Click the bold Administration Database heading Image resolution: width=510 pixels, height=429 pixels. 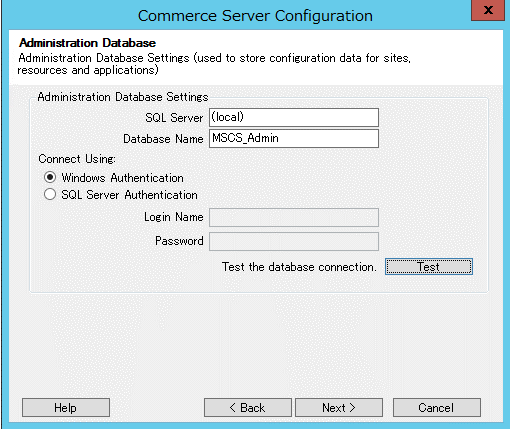(87, 43)
